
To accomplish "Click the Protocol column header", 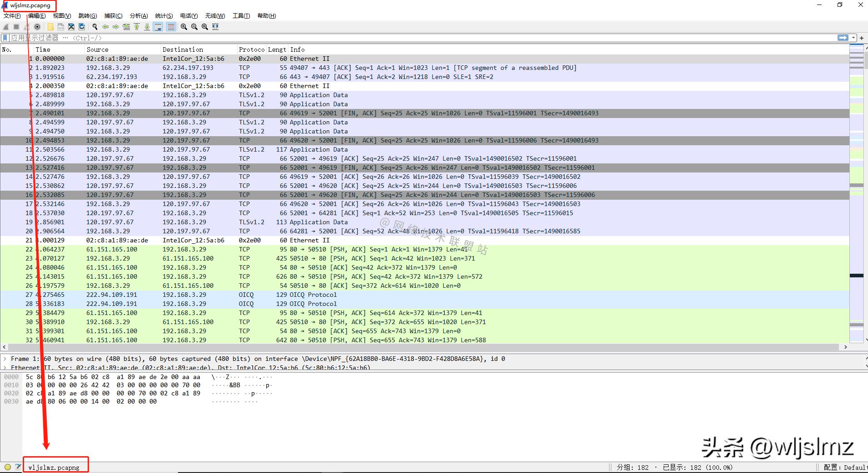I will pyautogui.click(x=251, y=49).
